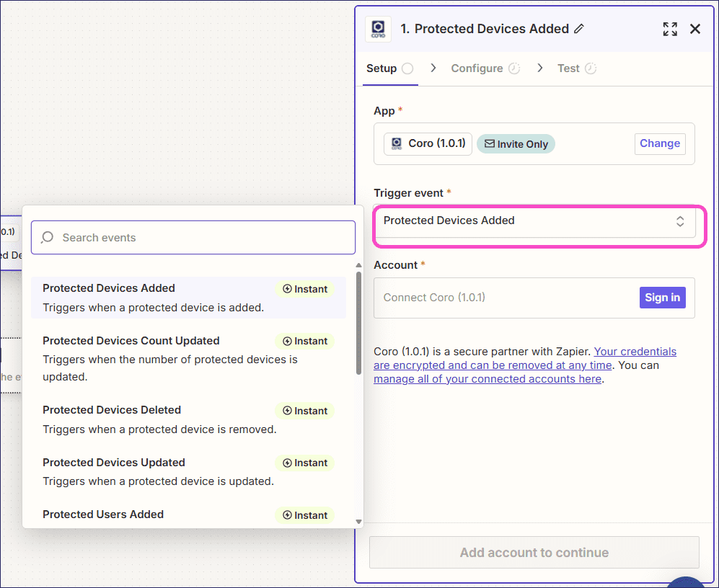Open the manage connected accounts link
This screenshot has height=588, width=719.
pyautogui.click(x=487, y=379)
